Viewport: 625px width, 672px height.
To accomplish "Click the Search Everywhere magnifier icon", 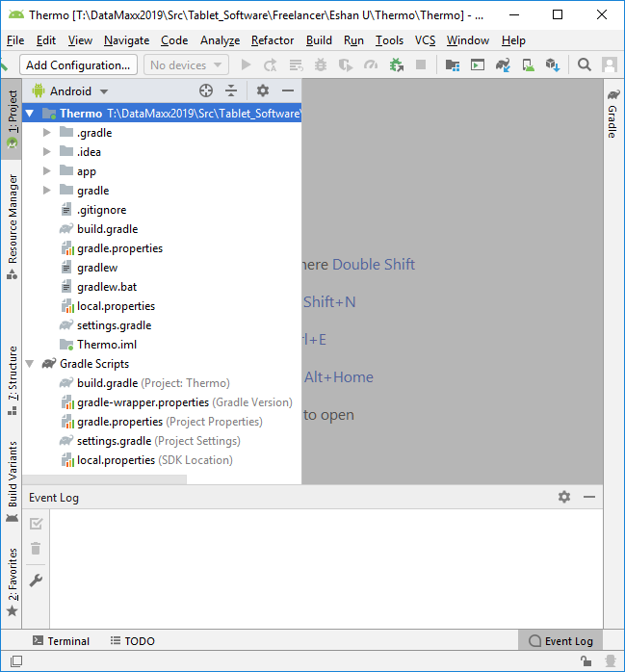I will tap(585, 65).
